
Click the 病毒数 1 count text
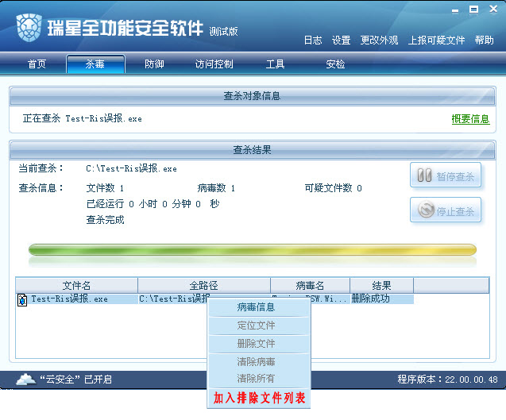click(216, 188)
